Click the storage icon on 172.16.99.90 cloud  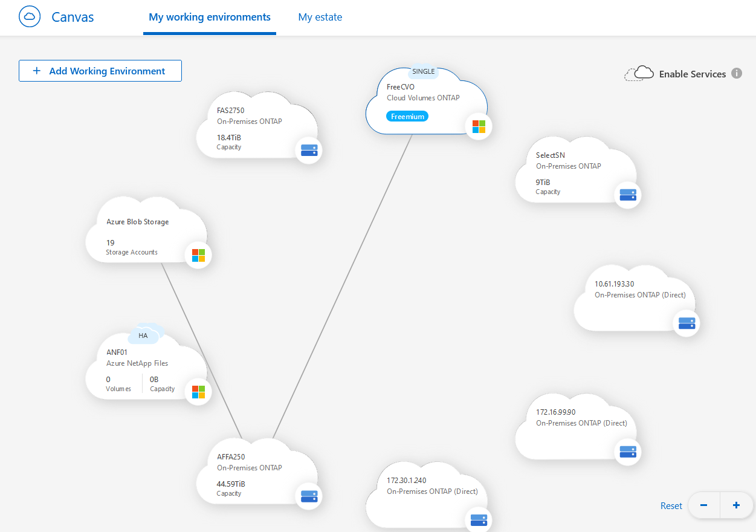628,452
